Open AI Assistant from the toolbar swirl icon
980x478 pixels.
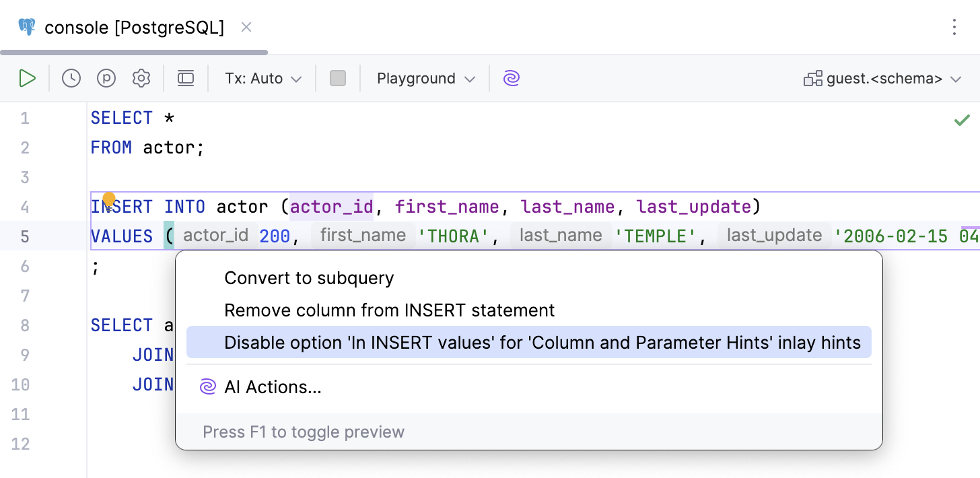coord(512,77)
